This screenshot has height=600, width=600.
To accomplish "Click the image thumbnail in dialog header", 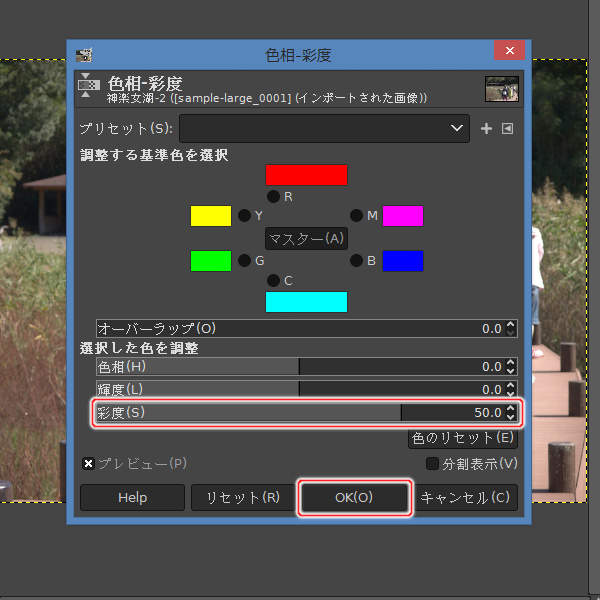I will pos(502,89).
